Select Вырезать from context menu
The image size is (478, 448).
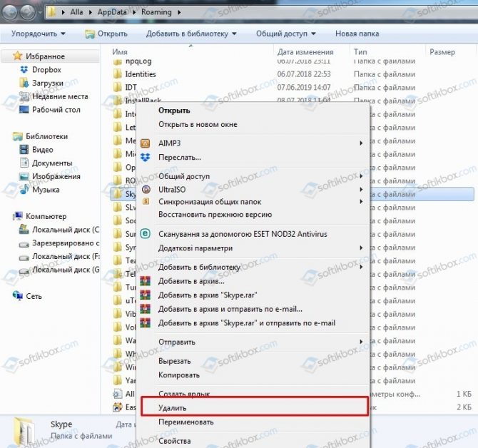(174, 361)
